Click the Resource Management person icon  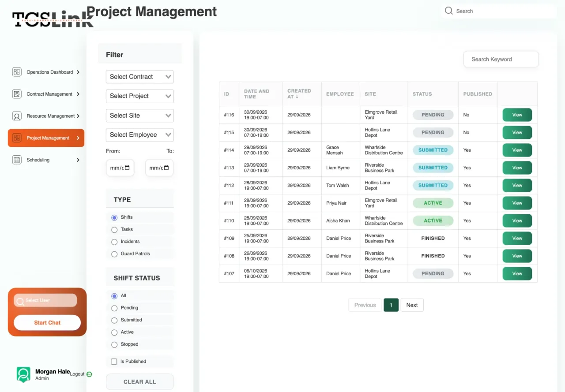[17, 116]
